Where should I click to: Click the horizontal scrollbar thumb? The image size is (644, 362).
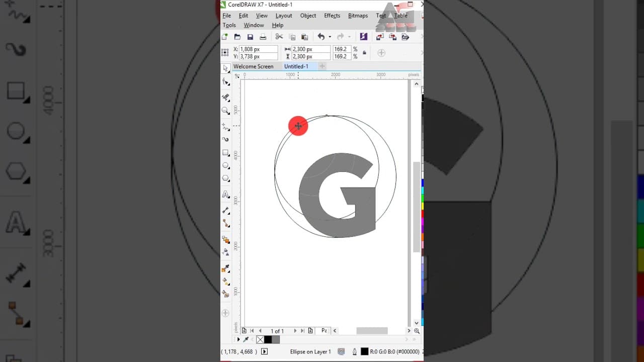click(372, 331)
